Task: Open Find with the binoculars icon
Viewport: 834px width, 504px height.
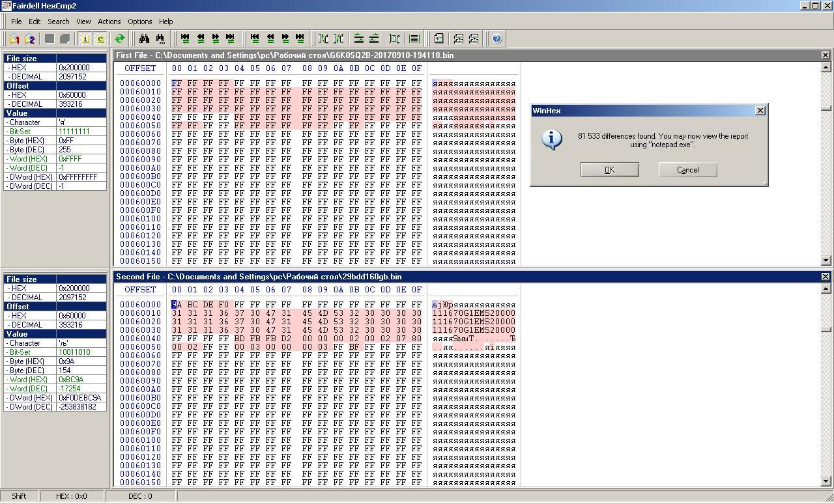Action: [x=145, y=39]
